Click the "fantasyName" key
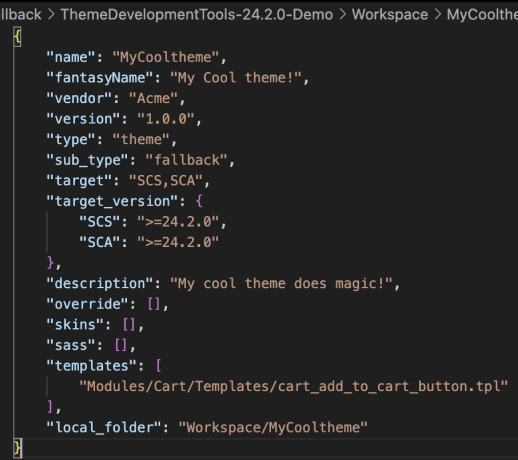This screenshot has width=518, height=460. click(x=100, y=78)
